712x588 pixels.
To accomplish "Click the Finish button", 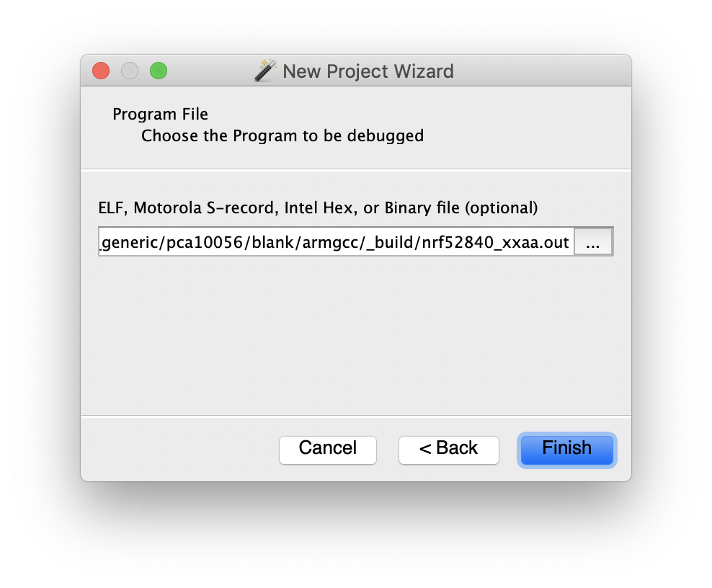I will 566,450.
